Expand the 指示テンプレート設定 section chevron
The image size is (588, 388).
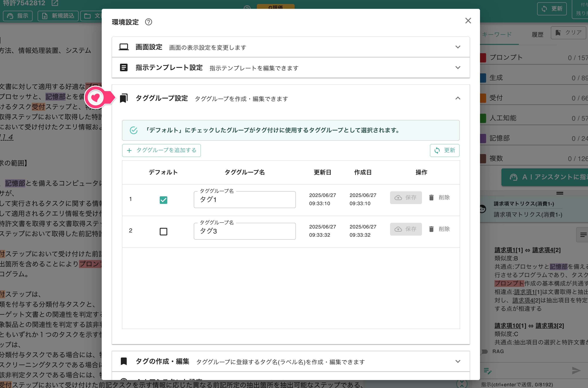(x=458, y=67)
